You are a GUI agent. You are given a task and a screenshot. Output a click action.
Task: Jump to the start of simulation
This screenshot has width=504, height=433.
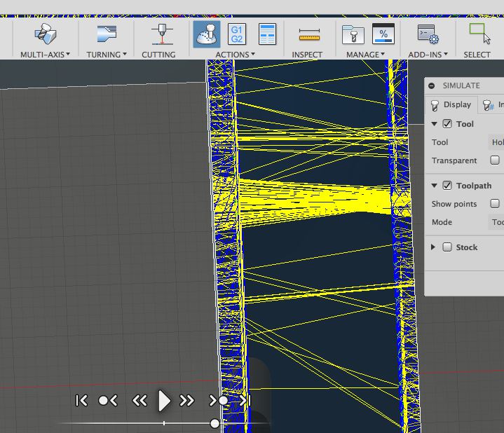(x=81, y=401)
